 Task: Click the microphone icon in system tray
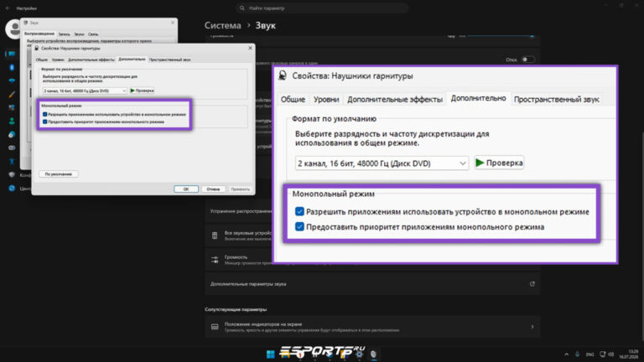click(577, 354)
